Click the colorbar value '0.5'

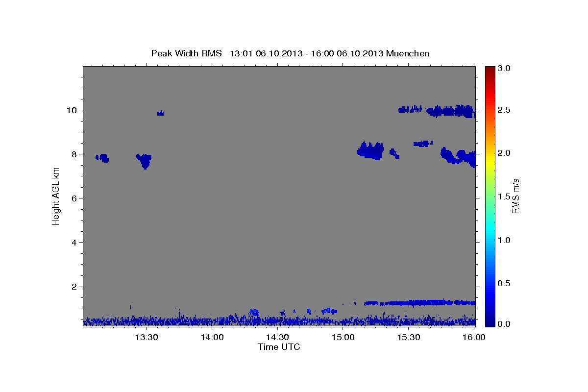click(x=504, y=283)
